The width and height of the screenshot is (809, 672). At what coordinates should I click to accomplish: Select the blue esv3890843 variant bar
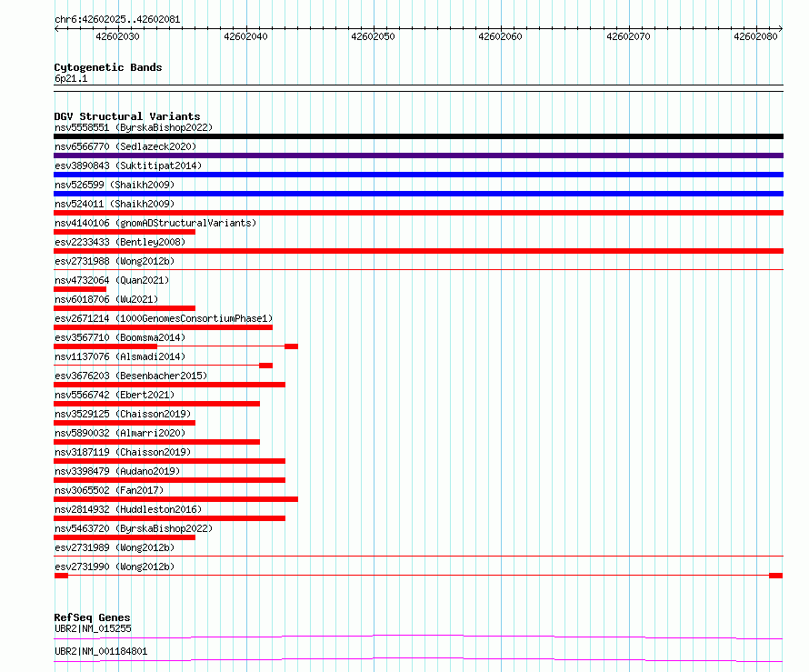tap(418, 175)
